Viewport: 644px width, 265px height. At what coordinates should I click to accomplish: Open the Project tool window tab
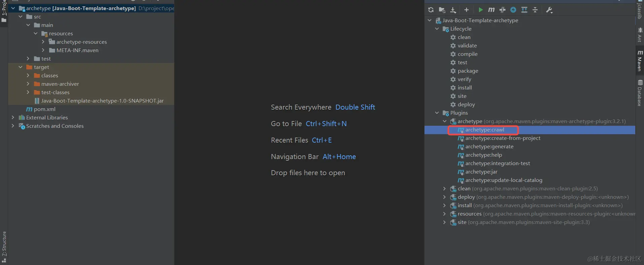pos(4,12)
